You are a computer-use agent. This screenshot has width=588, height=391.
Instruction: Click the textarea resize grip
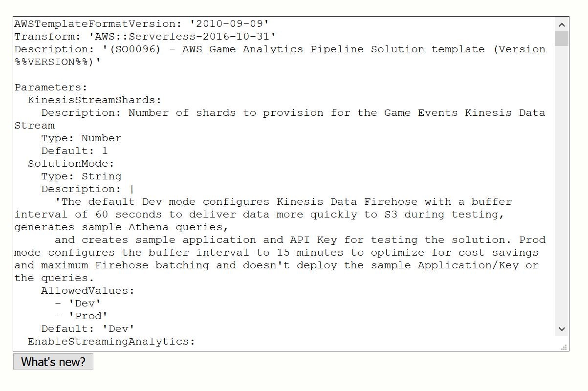(x=563, y=347)
